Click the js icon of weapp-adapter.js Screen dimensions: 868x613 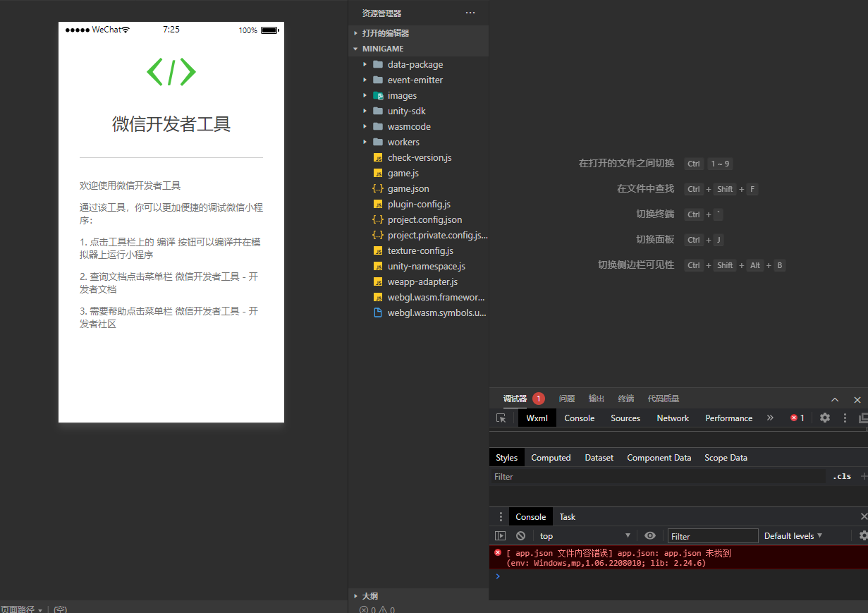(x=378, y=282)
